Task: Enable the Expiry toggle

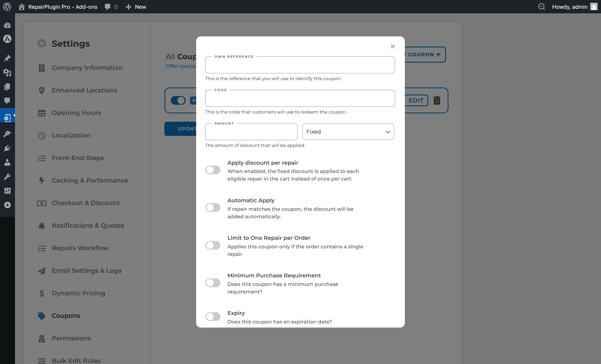Action: click(x=212, y=316)
